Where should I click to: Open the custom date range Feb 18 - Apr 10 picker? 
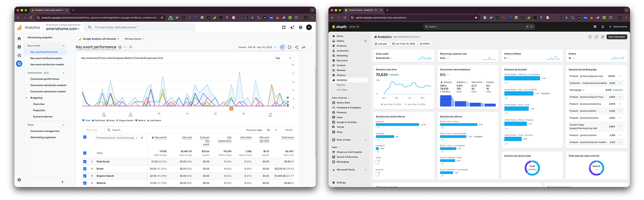[x=257, y=47]
